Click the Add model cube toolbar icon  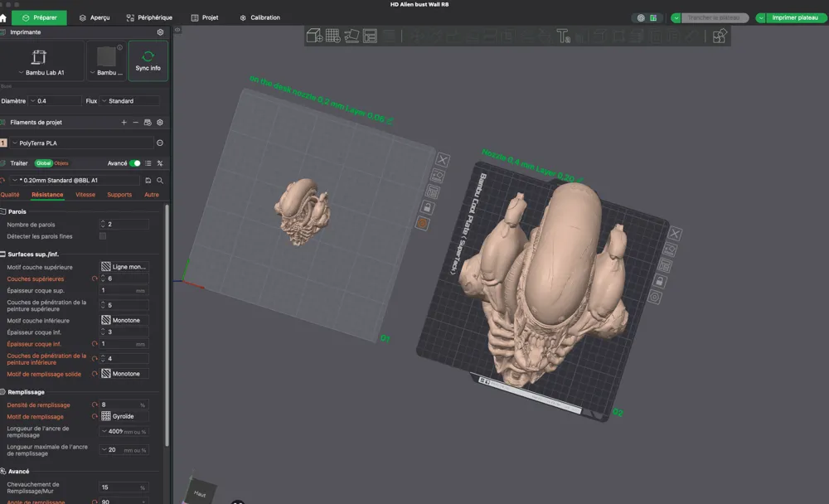pos(314,36)
